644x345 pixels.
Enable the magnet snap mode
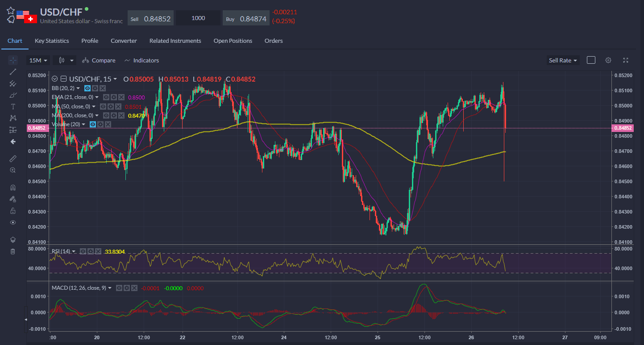13,188
